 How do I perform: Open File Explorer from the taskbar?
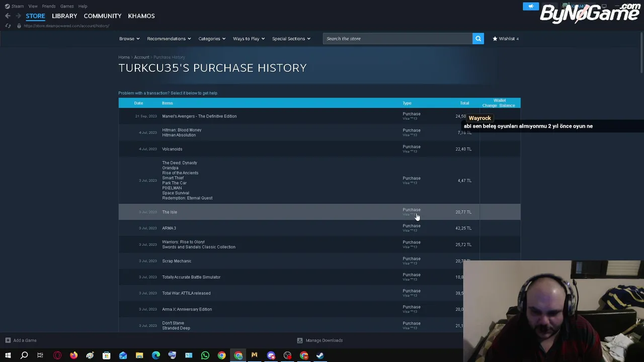[x=139, y=355]
